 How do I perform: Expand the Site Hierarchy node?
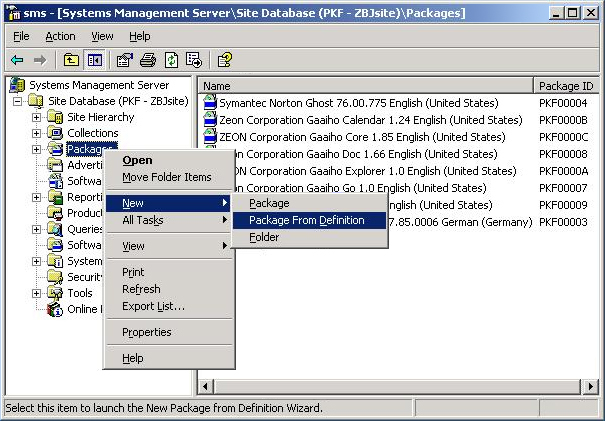coord(36,117)
